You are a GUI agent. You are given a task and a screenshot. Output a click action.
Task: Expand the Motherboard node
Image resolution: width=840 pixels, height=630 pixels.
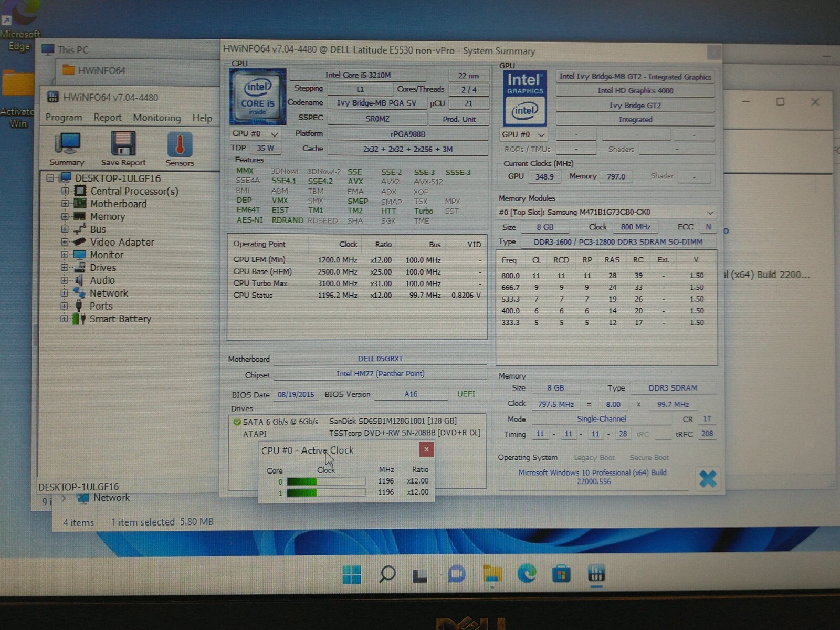pos(65,204)
